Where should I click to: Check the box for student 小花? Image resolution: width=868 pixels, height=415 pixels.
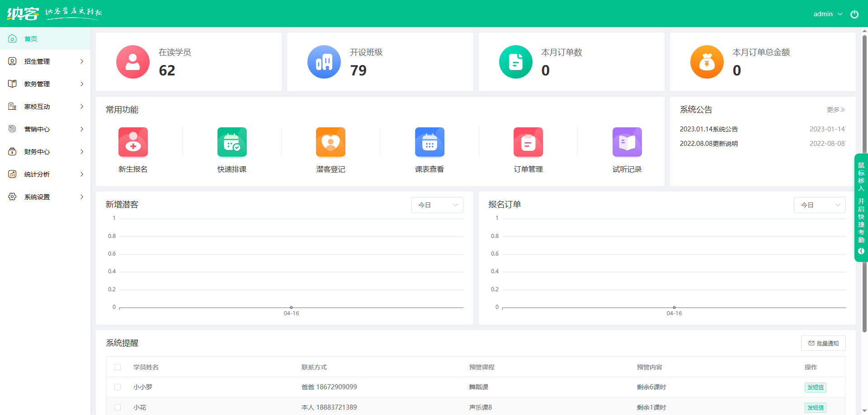(x=118, y=407)
